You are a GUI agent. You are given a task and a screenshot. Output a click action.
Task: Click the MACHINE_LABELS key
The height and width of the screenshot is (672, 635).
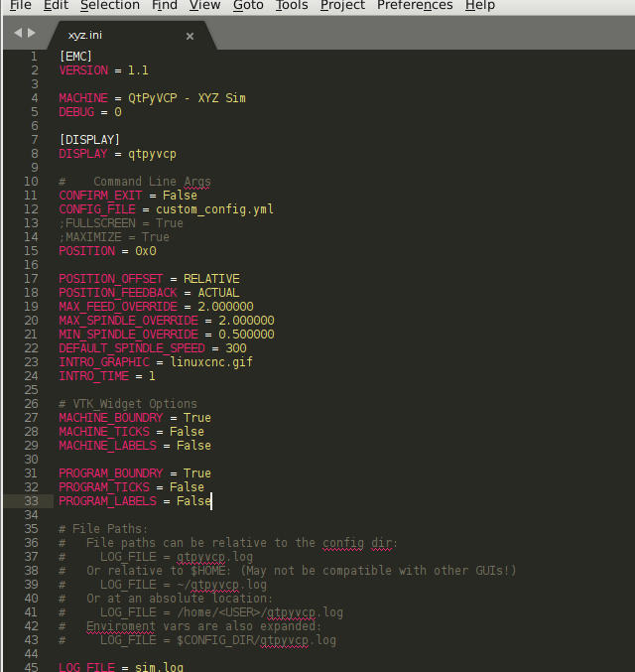tap(107, 446)
